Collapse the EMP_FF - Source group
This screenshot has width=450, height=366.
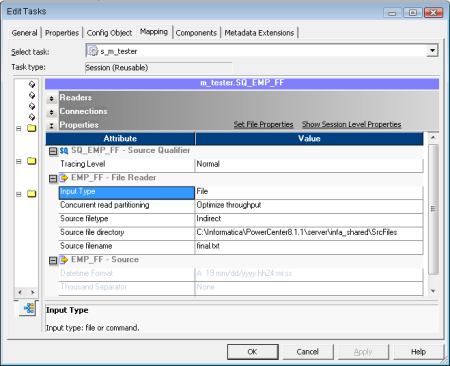53,260
